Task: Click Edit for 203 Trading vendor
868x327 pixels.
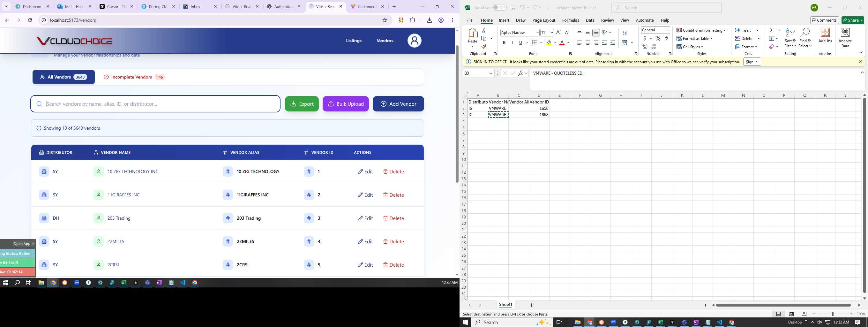Action: [365, 218]
